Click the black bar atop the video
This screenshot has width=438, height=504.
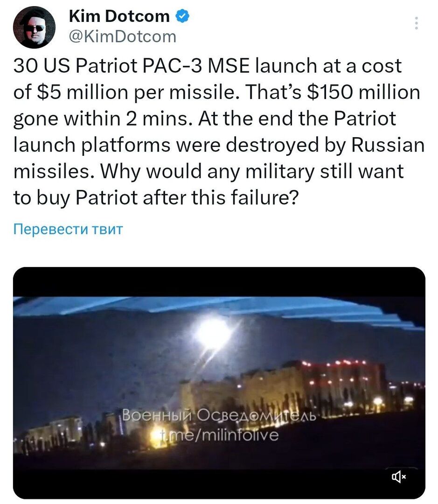point(219,281)
